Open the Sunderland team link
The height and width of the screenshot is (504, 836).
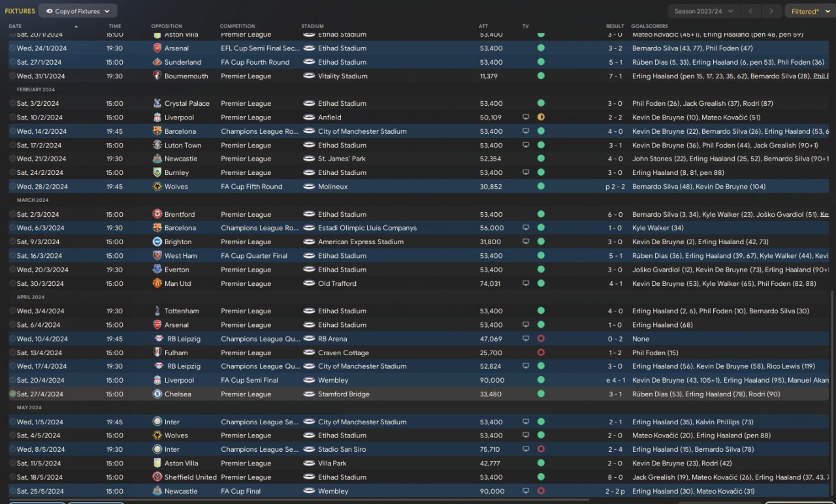[183, 62]
